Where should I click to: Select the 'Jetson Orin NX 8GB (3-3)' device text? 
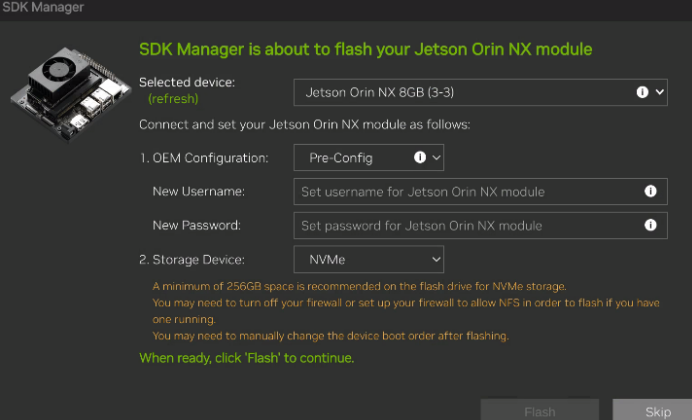(x=380, y=92)
